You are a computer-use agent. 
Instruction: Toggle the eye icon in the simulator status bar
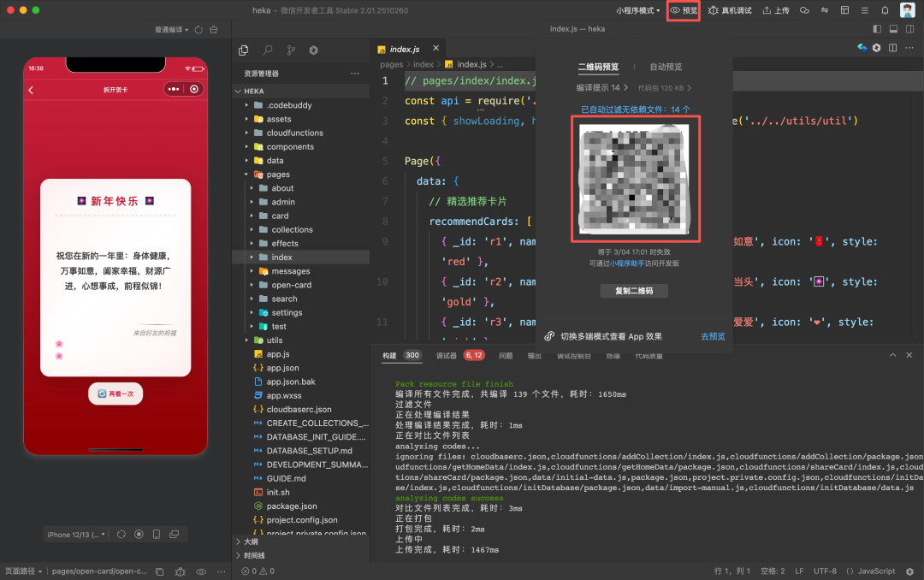point(201,571)
